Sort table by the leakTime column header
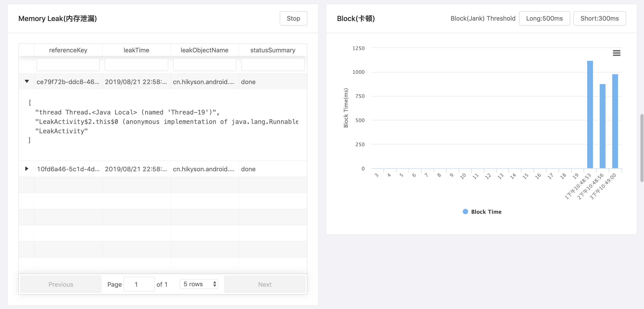This screenshot has height=309, width=644. pos(136,50)
